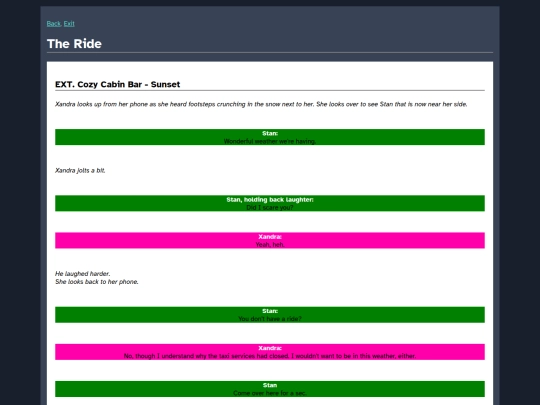This screenshot has width=540, height=405.
Task: Click Stan's line 'Wonderful weather we're having.'
Action: click(270, 141)
